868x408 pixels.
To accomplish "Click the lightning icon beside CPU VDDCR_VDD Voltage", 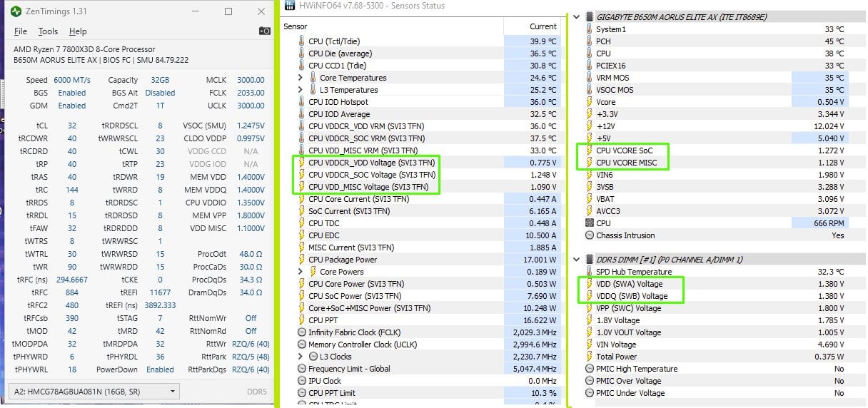I will click(x=302, y=163).
